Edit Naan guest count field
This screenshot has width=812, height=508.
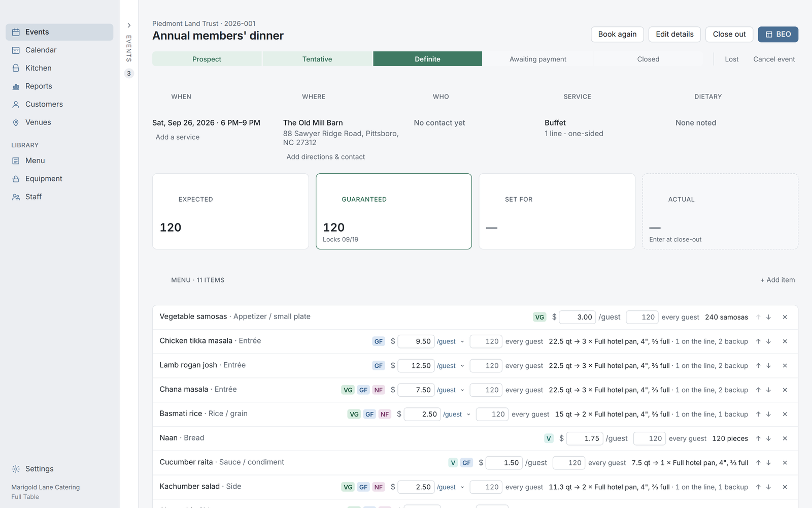pyautogui.click(x=650, y=438)
